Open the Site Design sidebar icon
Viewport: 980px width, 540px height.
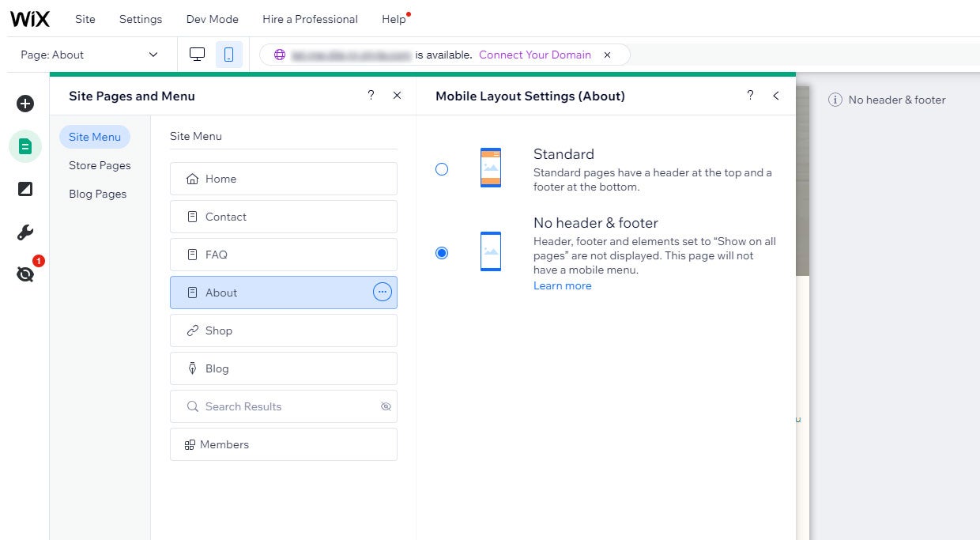(25, 189)
